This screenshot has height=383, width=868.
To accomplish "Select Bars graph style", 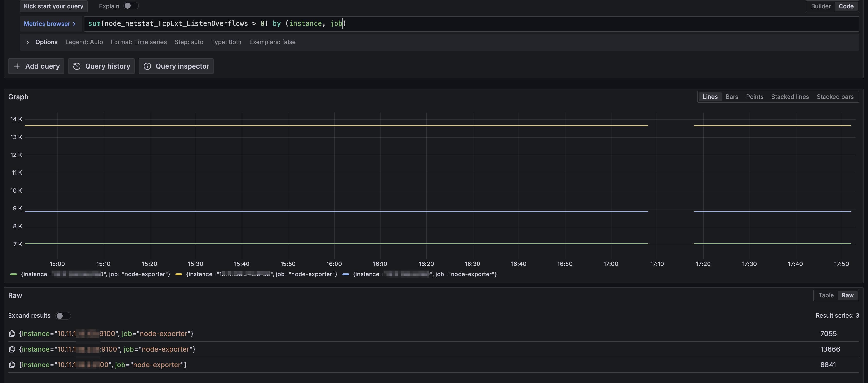I will tap(732, 97).
